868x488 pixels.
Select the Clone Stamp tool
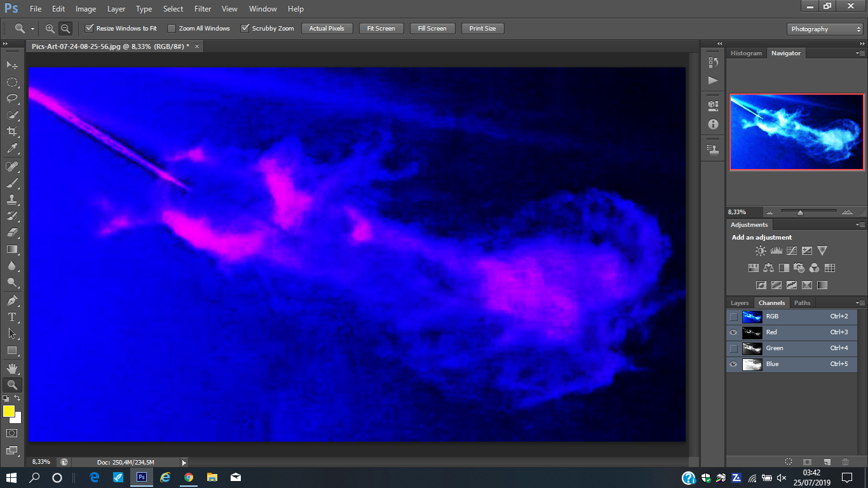click(x=11, y=200)
